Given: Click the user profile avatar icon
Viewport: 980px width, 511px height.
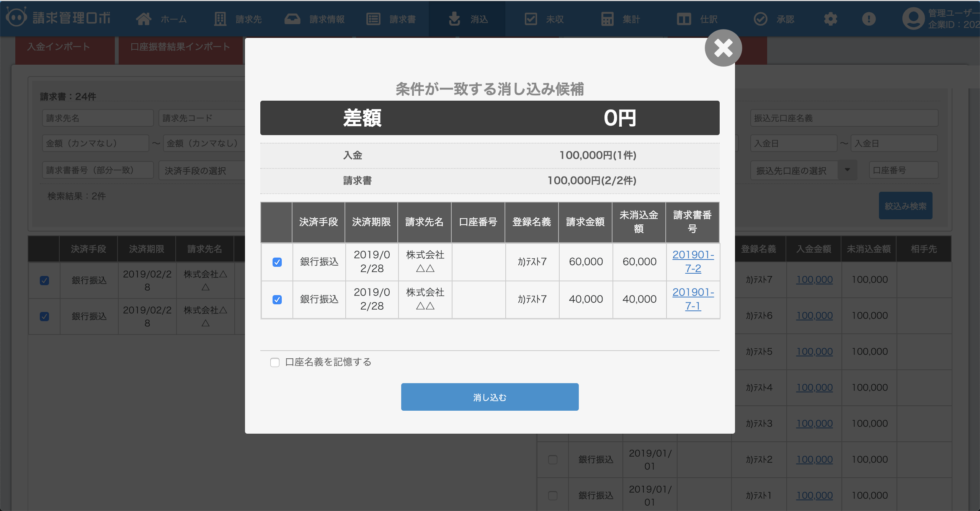Looking at the screenshot, I should tap(913, 19).
